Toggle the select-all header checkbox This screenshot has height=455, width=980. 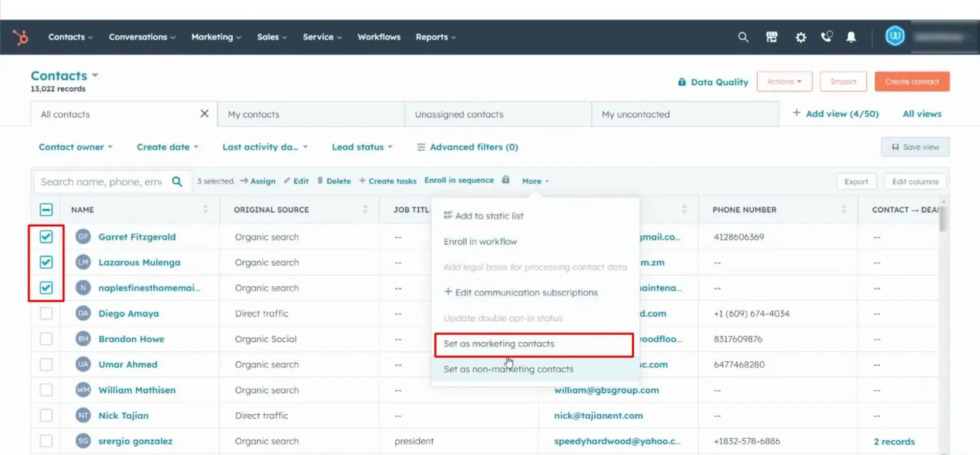click(x=46, y=209)
